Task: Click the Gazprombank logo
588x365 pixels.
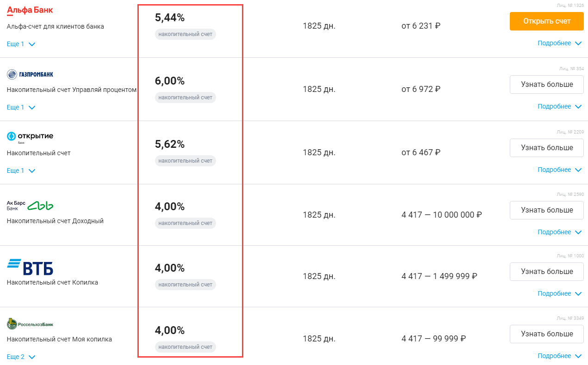Action: tap(30, 74)
